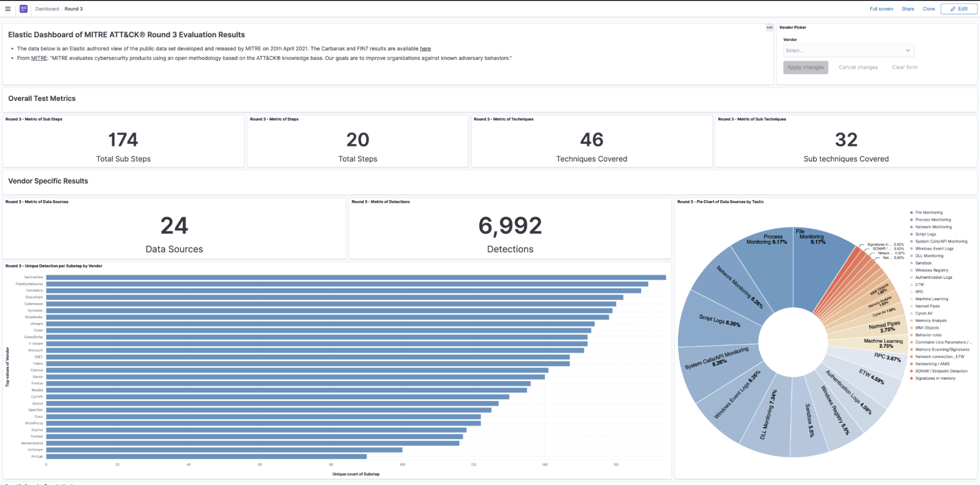The height and width of the screenshot is (485, 980).
Task: Click the SentinelOne bar in chart
Action: pos(356,277)
